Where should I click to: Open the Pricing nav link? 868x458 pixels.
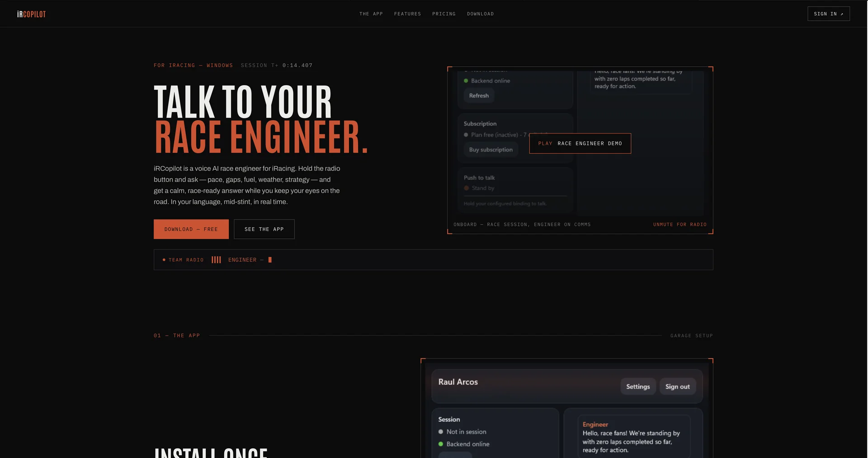coord(443,14)
